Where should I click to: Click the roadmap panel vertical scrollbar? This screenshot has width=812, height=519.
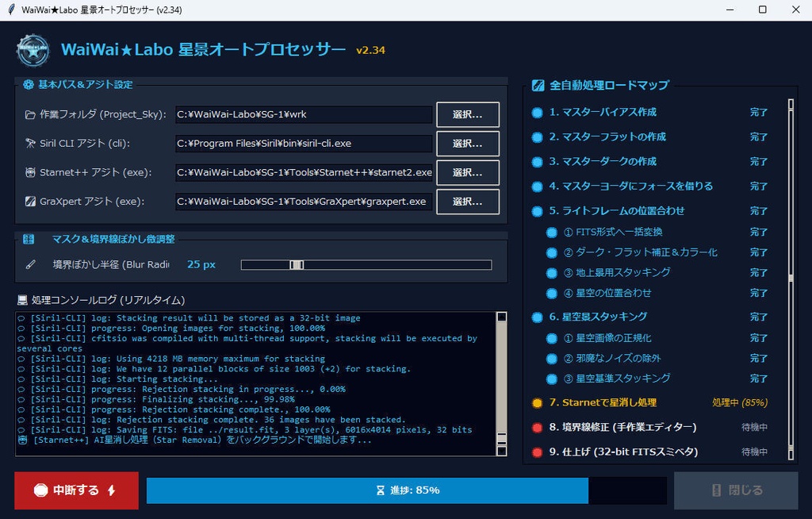(x=791, y=279)
